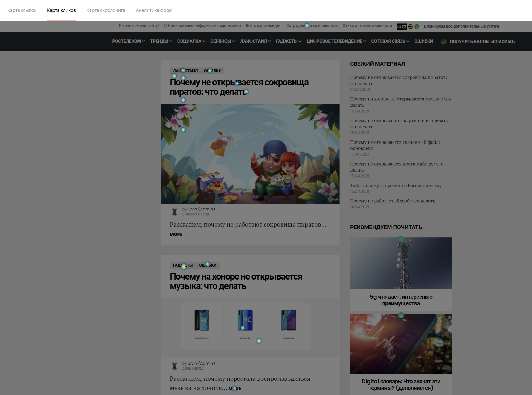The image size is (532, 395).
Task: Click 'Я хочу помочь сайту!' link
Action: [x=139, y=26]
